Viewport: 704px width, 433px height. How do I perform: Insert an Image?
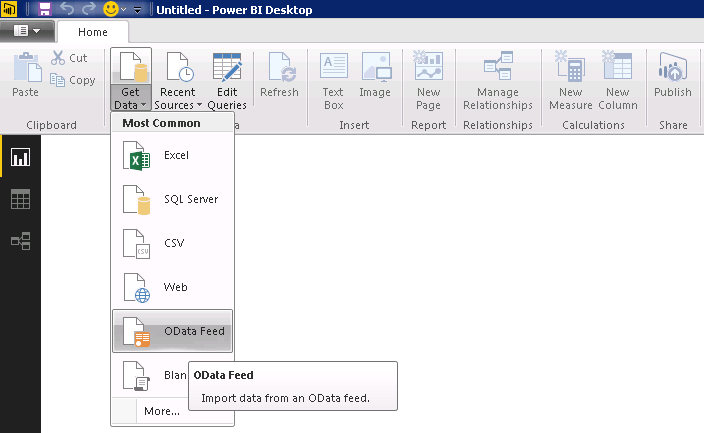coord(375,75)
